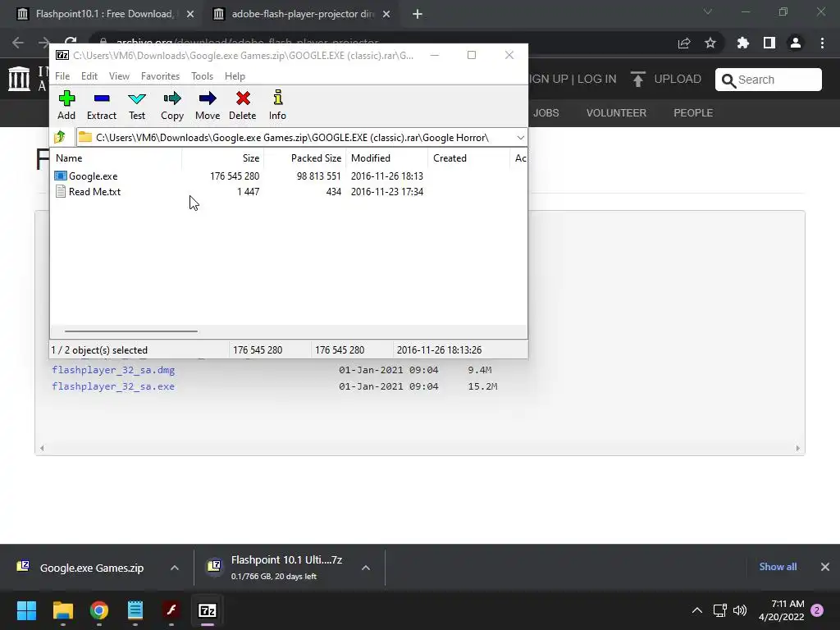Open the JOBS navigation link

(546, 113)
